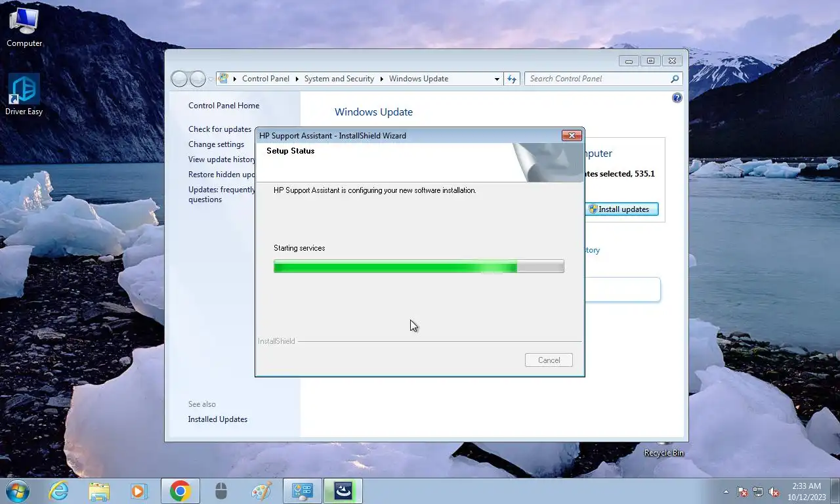The width and height of the screenshot is (840, 504).
Task: Maximize the Control Panel window
Action: coord(650,61)
